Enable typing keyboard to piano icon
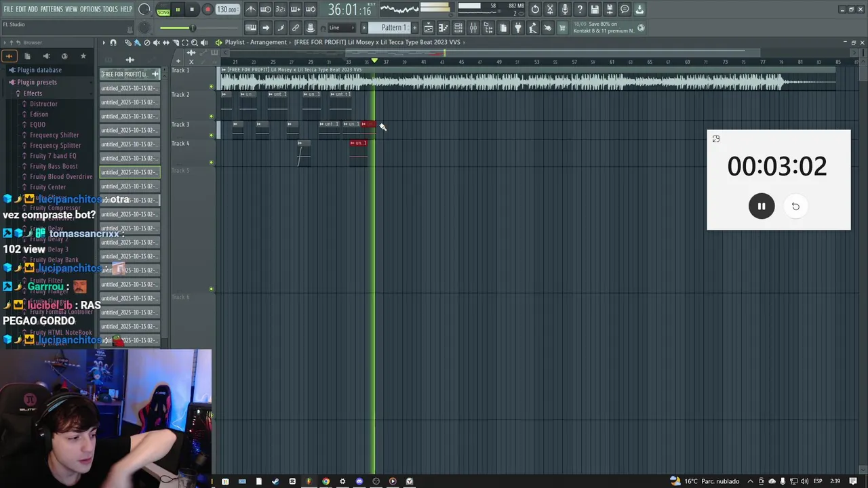This screenshot has height=488, width=868. (x=251, y=28)
